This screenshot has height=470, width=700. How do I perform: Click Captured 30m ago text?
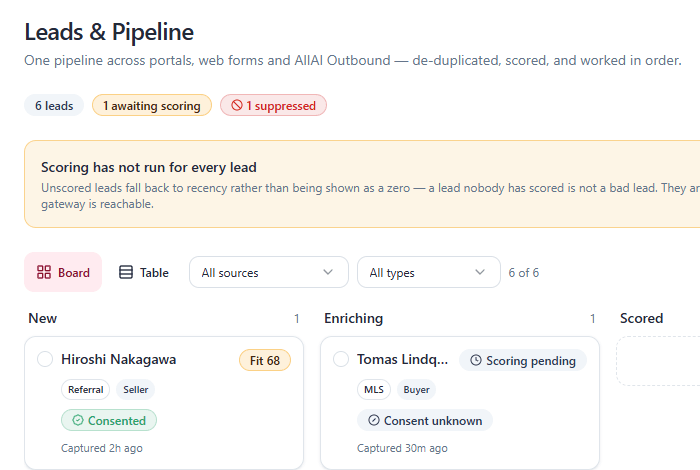[x=402, y=448]
